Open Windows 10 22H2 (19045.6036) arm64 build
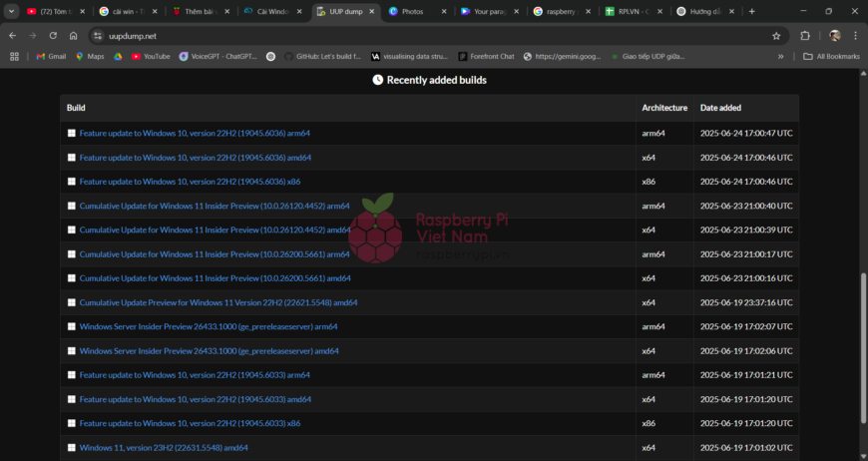 [x=195, y=134]
